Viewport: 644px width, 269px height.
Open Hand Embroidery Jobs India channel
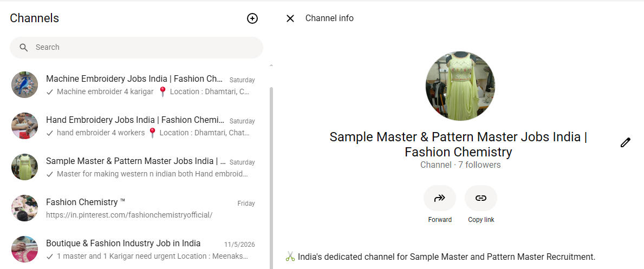(134, 126)
